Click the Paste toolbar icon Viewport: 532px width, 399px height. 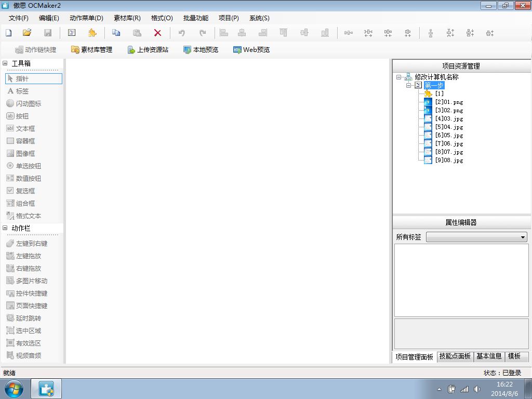137,33
